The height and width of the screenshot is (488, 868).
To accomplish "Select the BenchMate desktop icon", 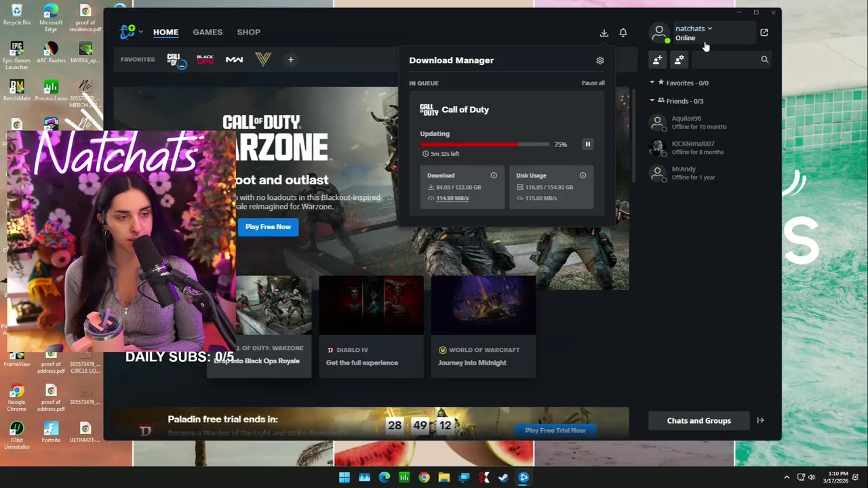I will [17, 91].
